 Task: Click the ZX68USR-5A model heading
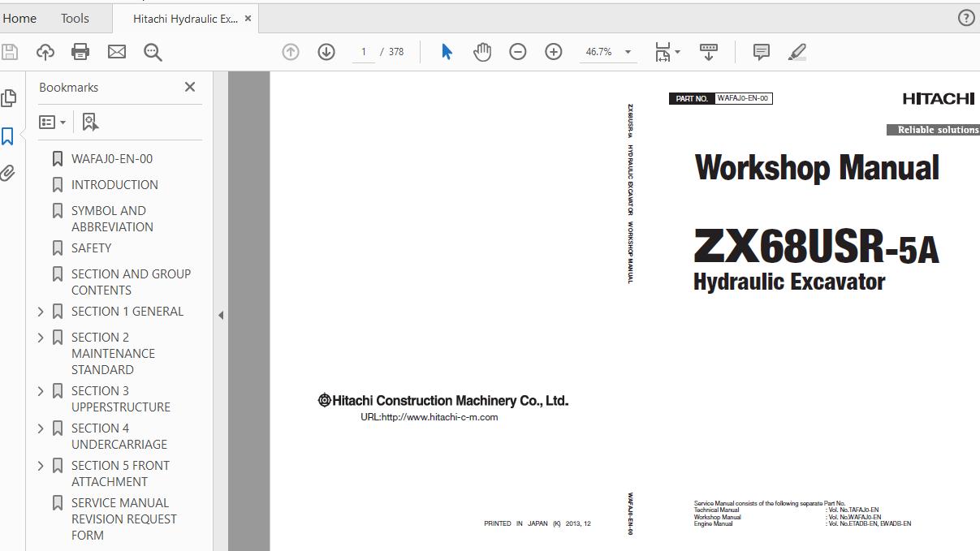[816, 247]
